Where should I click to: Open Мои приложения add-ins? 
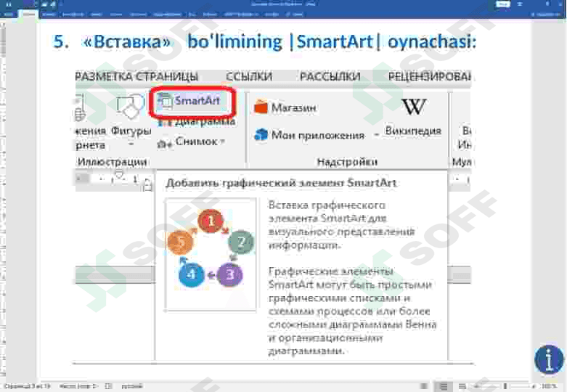click(x=309, y=135)
